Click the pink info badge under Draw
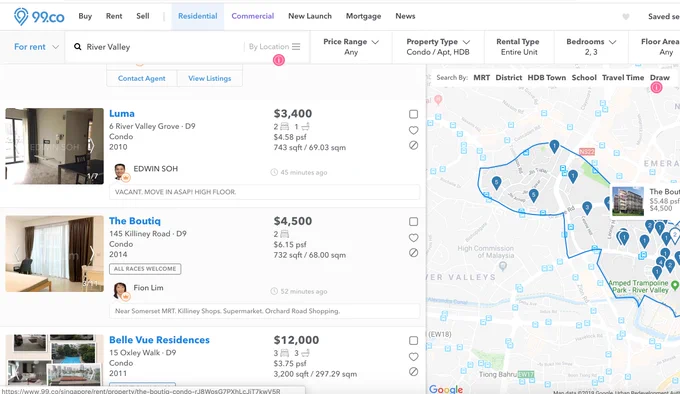The width and height of the screenshot is (680, 394). pyautogui.click(x=657, y=88)
